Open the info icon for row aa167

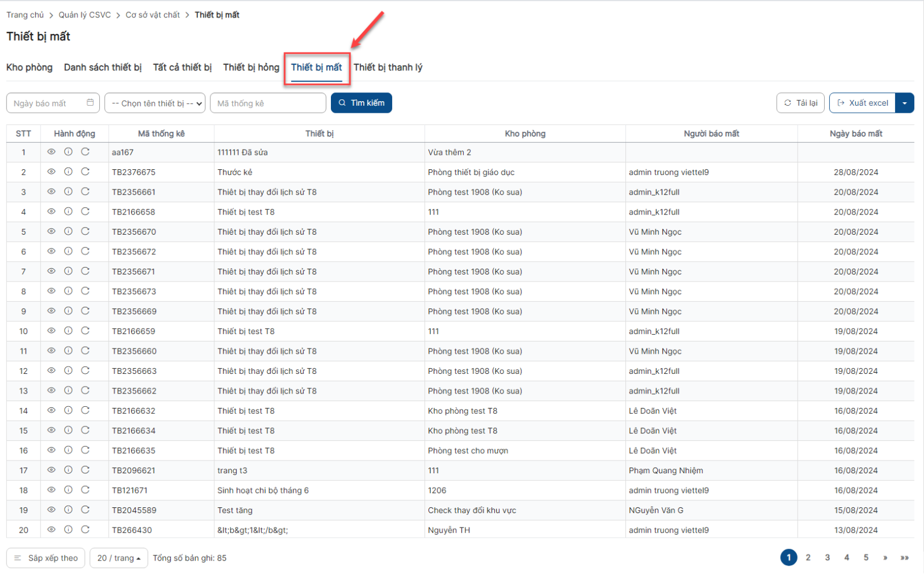[x=68, y=152]
